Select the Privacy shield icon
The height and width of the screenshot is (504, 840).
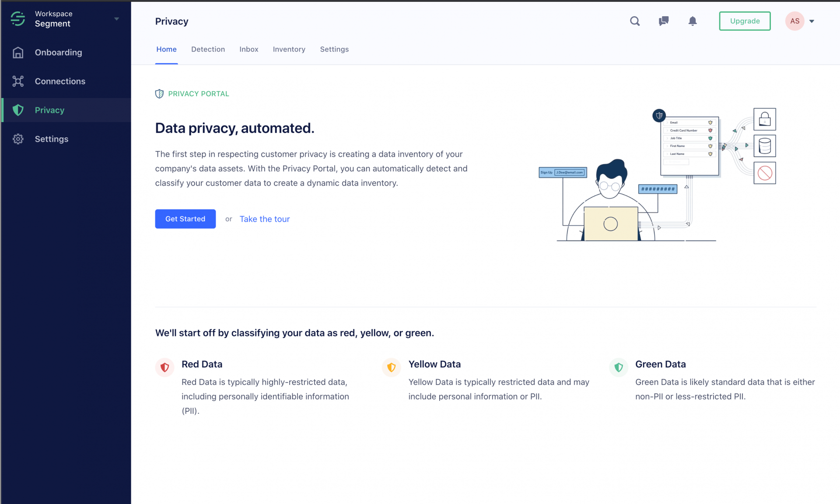point(18,110)
